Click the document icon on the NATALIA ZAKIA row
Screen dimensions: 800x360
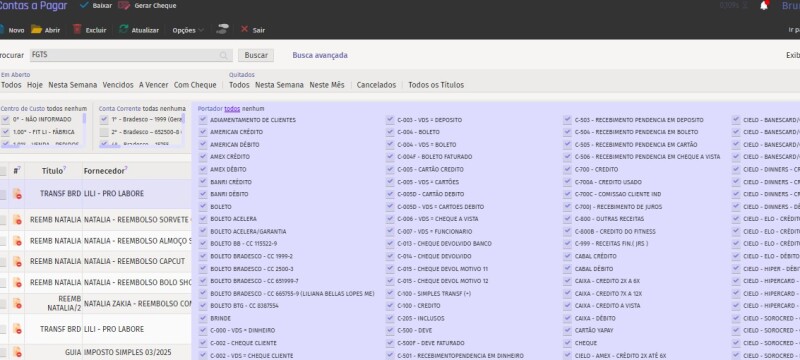[17, 303]
